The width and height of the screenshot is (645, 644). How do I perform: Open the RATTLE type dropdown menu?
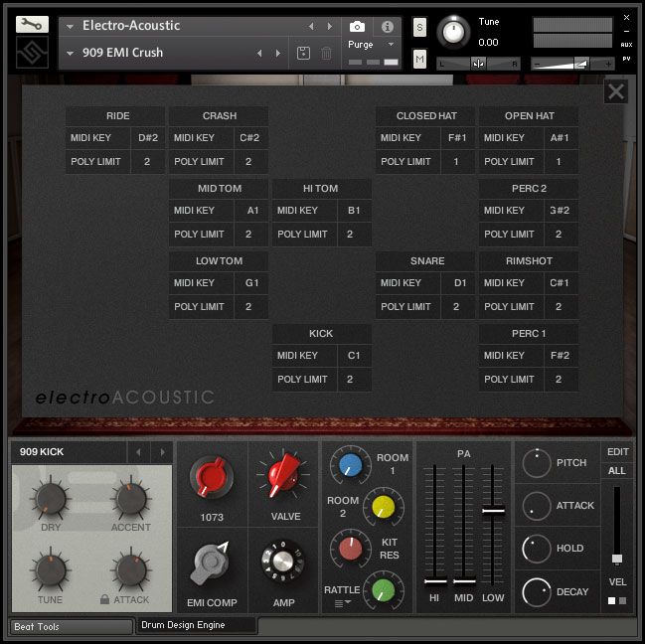click(342, 603)
